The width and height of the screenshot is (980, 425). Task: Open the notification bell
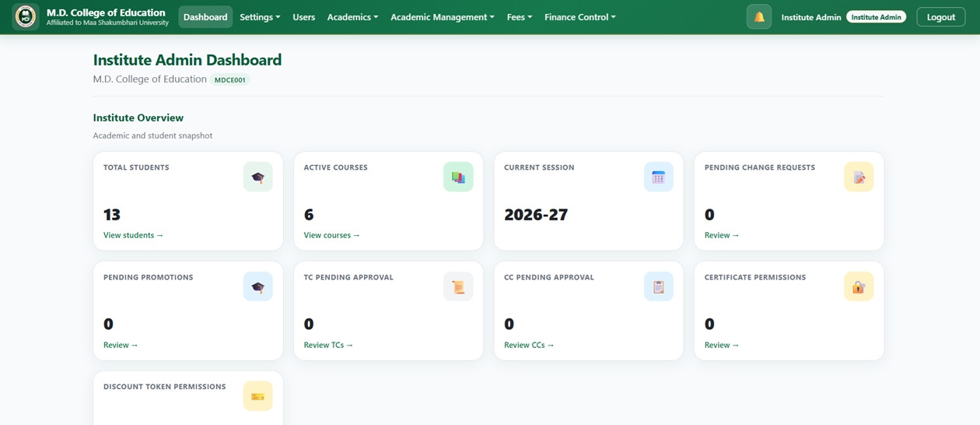point(759,17)
